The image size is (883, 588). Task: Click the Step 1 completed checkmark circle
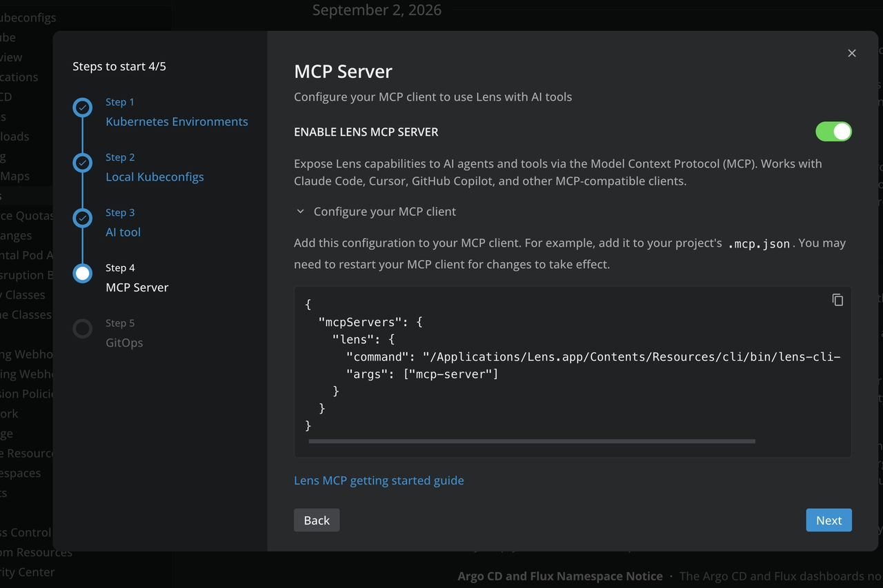[83, 108]
